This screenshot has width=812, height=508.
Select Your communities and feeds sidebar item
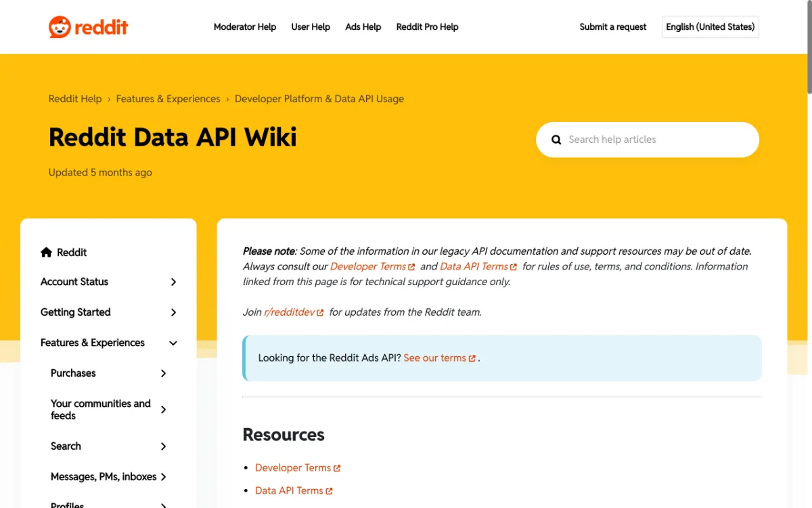point(101,409)
